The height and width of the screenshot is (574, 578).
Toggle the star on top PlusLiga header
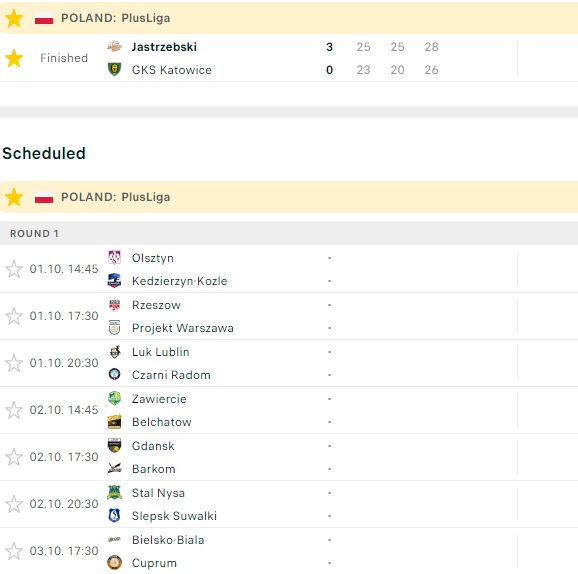pyautogui.click(x=14, y=18)
